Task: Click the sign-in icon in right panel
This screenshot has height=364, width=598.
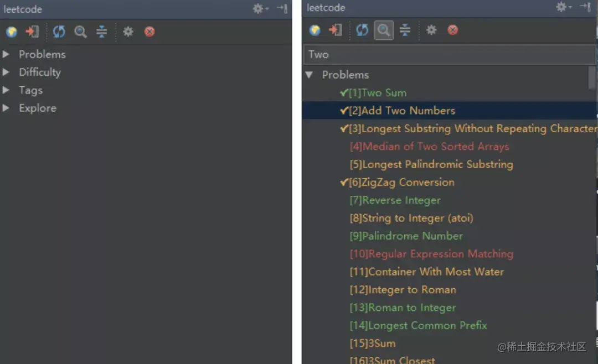Action: [x=335, y=30]
